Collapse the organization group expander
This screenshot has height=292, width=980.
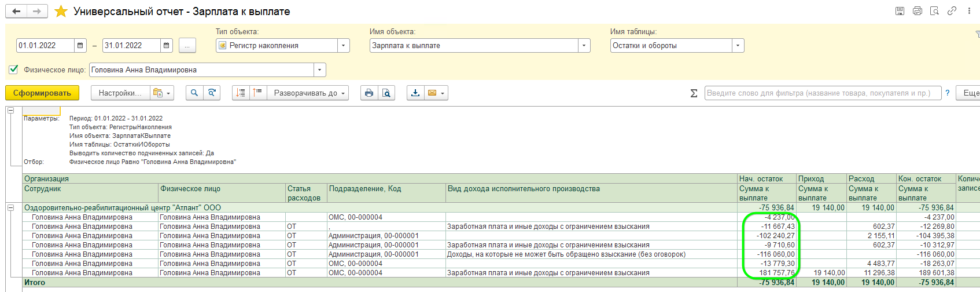(x=10, y=207)
